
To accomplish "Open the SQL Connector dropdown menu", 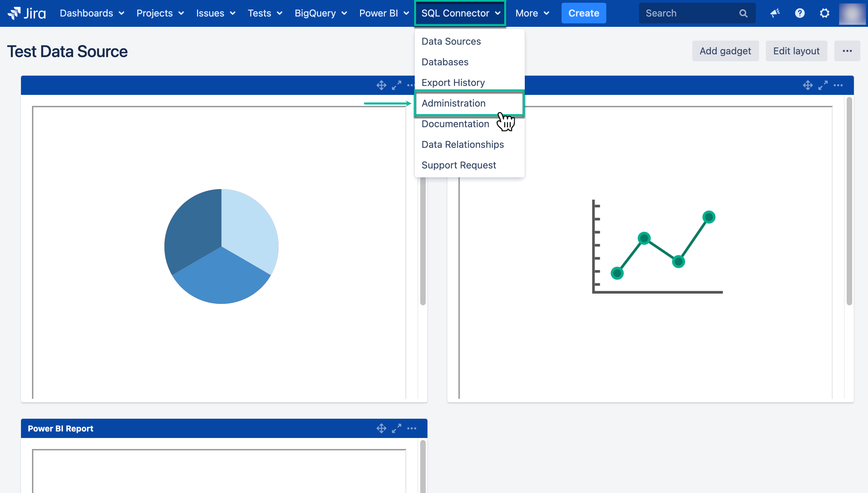I will (460, 13).
